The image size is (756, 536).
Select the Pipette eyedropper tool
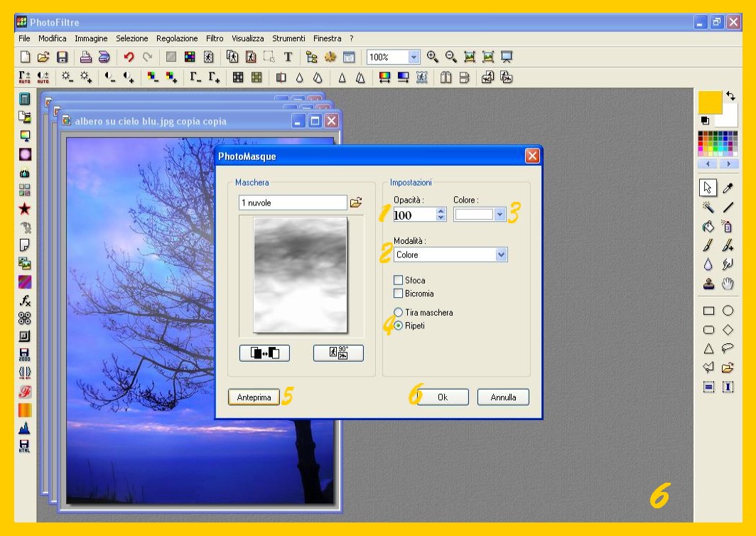[728, 188]
